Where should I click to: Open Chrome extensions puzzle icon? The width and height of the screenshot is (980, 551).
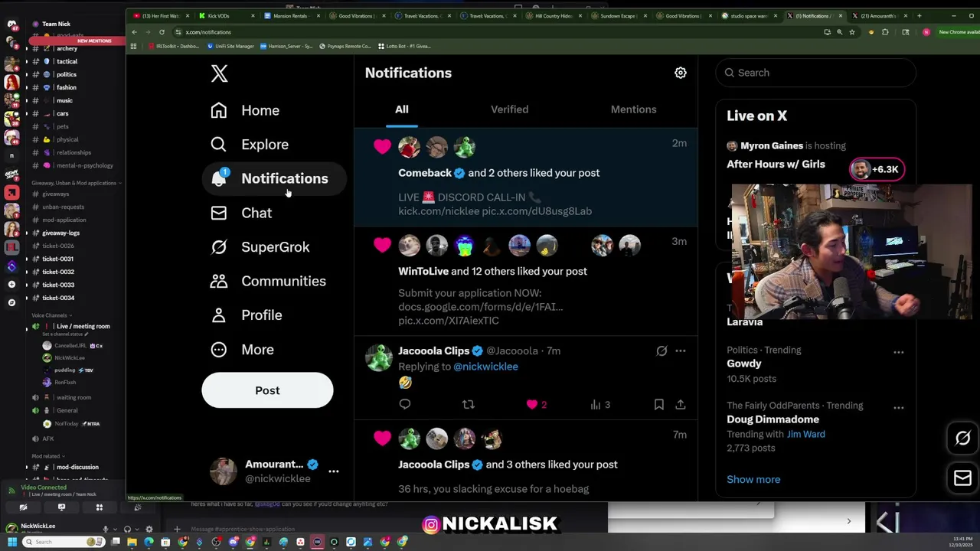coord(885,32)
